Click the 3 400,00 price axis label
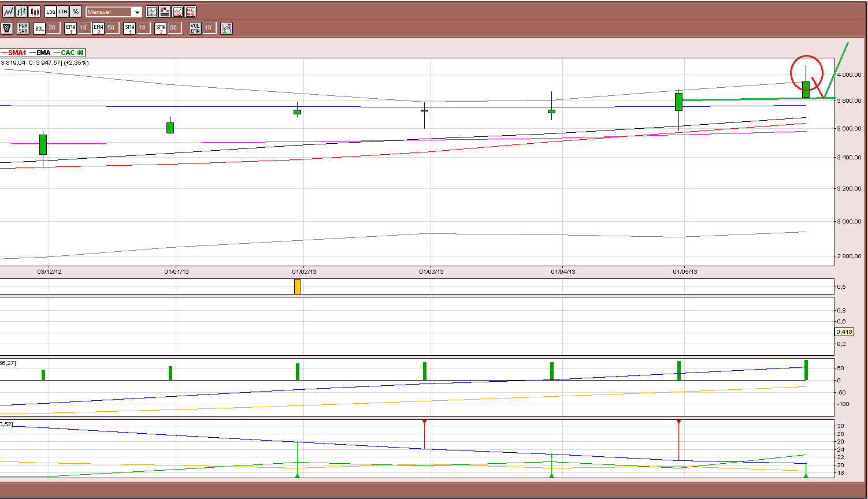868x499 pixels. (849, 158)
